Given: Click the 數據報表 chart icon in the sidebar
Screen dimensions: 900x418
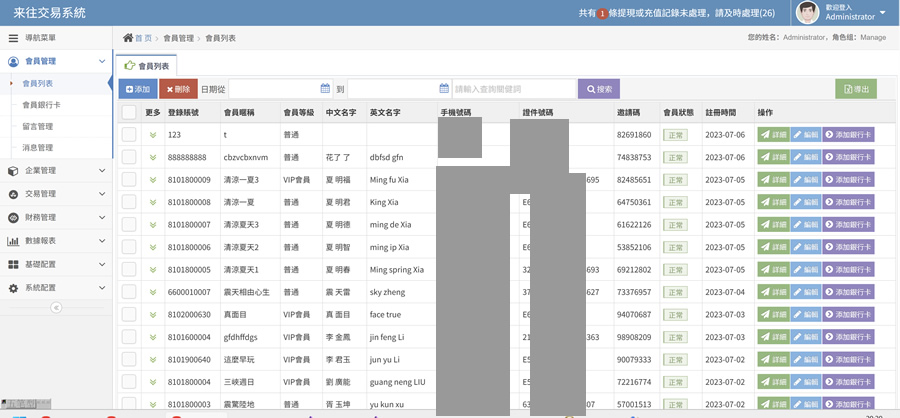Looking at the screenshot, I should (13, 241).
